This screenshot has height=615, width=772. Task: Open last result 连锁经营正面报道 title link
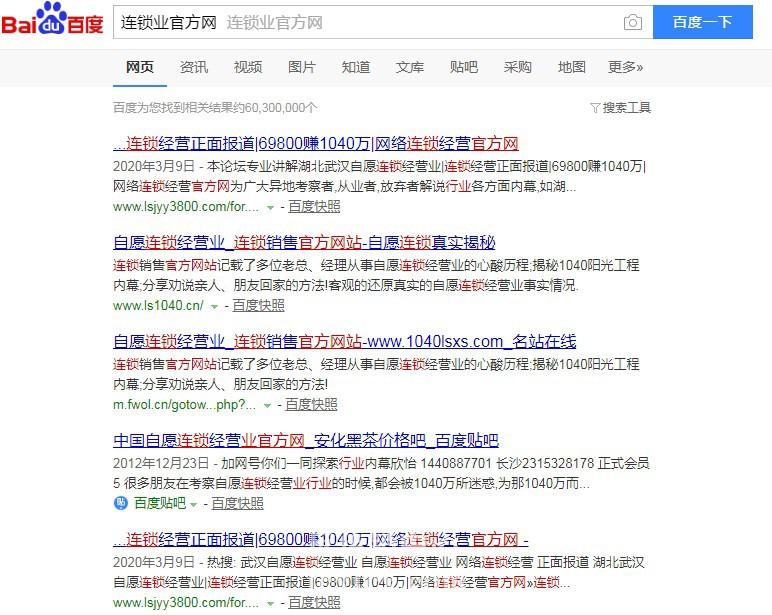tap(321, 540)
